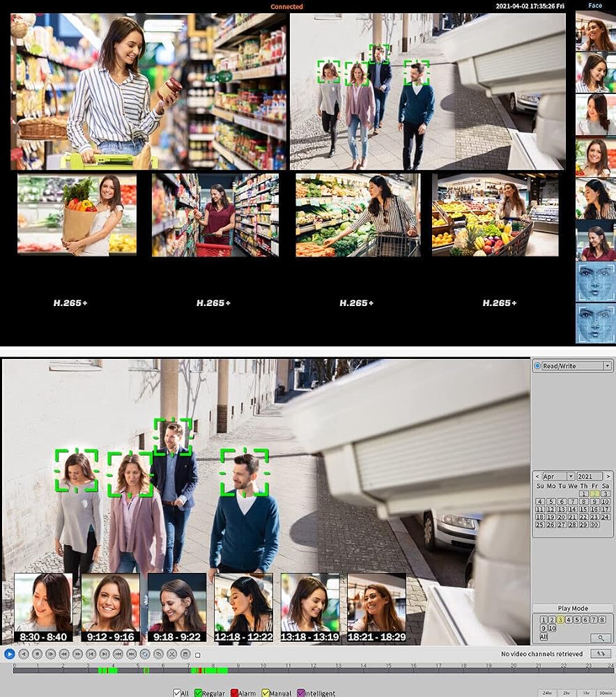Click the magnifier search button
This screenshot has height=697, width=616.
coord(601,638)
